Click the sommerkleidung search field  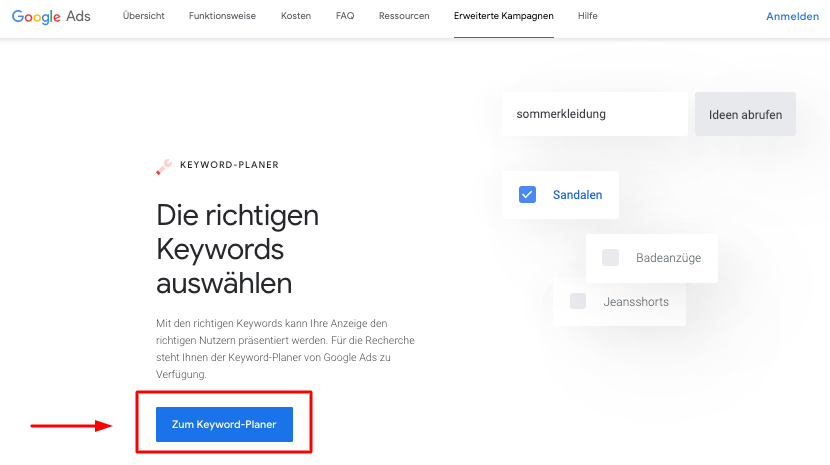[x=595, y=114]
